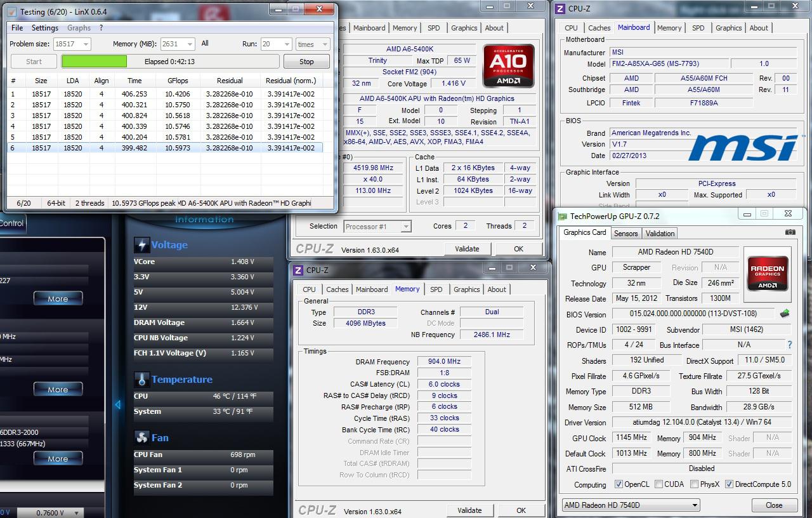Click the Elapsed 0:42:13 progress text
This screenshot has width=812, height=518.
pyautogui.click(x=169, y=62)
